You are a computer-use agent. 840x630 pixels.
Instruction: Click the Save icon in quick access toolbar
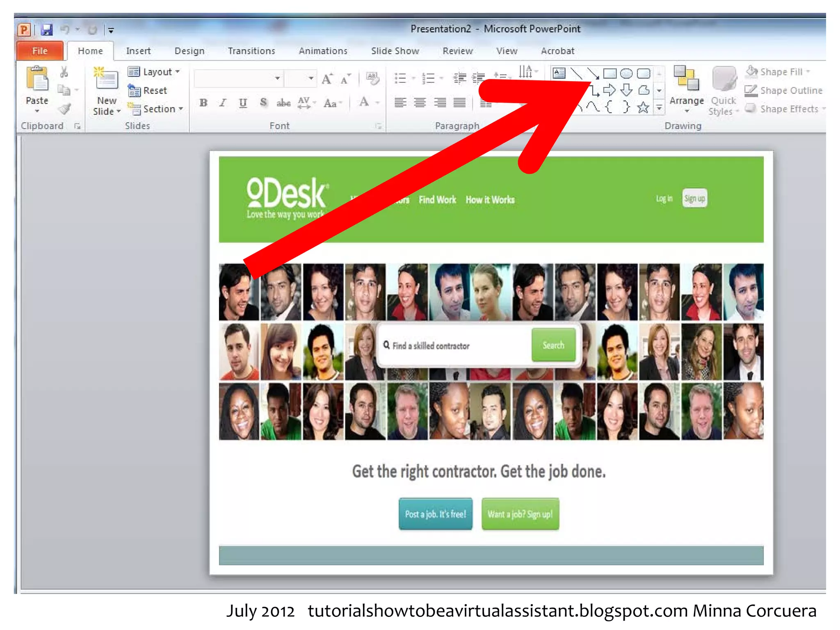(47, 30)
